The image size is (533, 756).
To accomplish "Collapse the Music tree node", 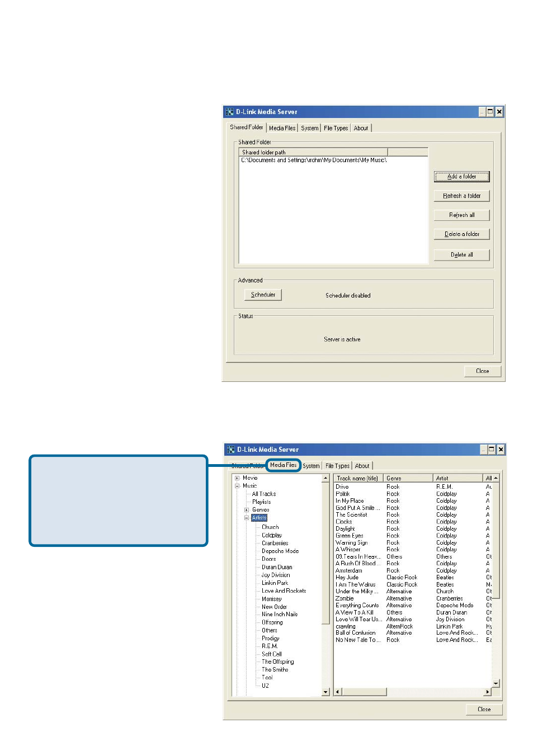I will point(237,486).
